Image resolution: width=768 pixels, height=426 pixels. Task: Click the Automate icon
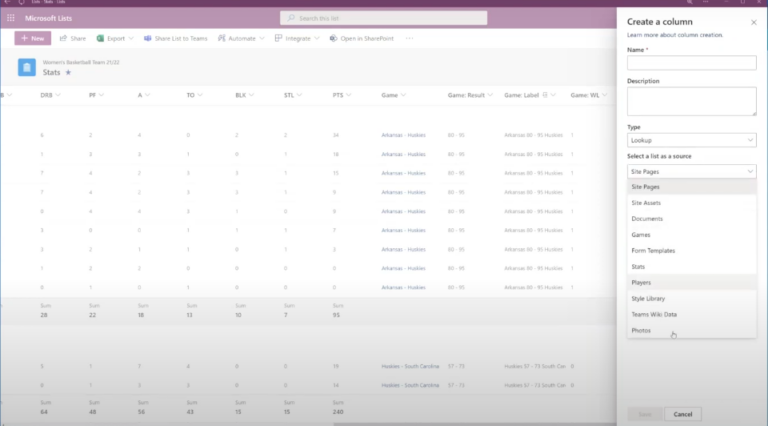(222, 38)
